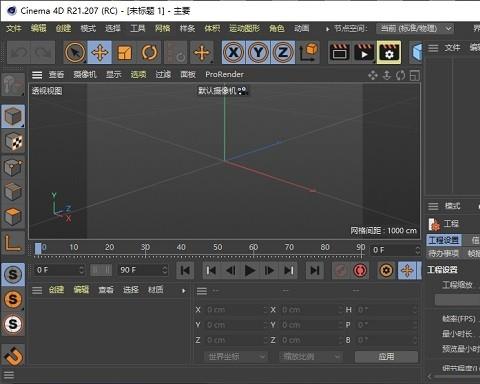The image size is (480, 384).
Task: Click the start frame 0 F field
Action: click(x=59, y=270)
